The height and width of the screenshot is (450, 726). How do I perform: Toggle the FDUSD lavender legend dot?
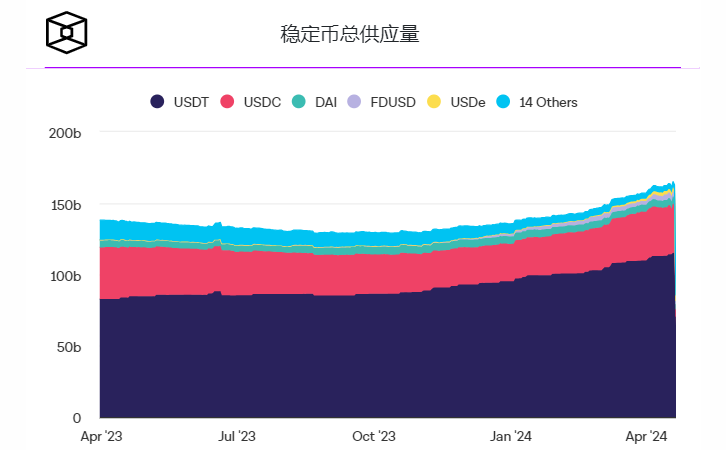354,101
